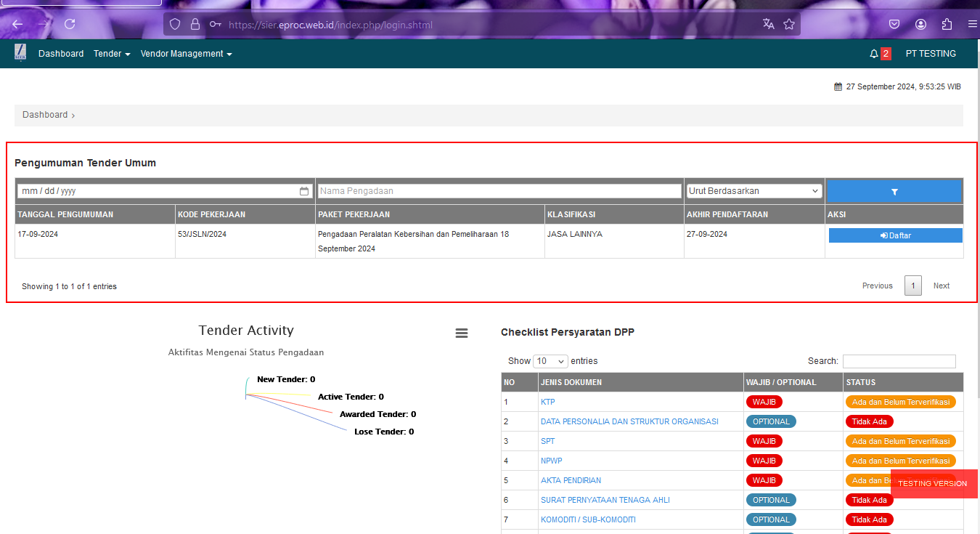Click the browser translate page icon

[x=768, y=24]
